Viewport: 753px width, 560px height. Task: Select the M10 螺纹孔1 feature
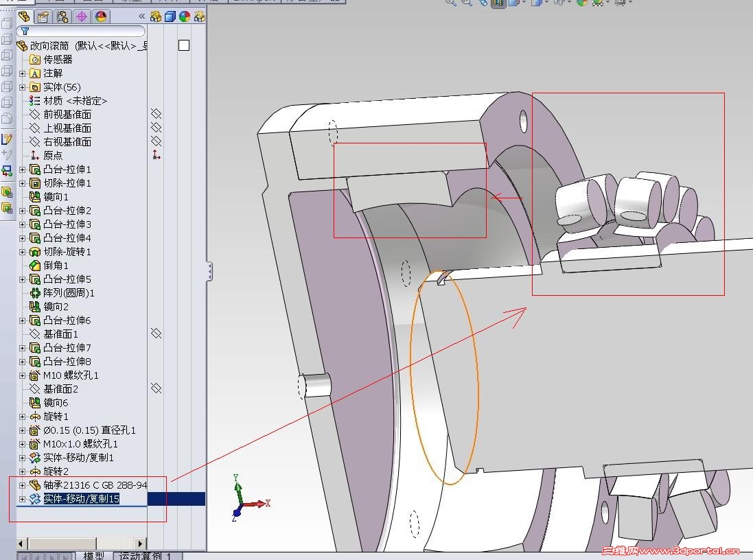click(71, 375)
